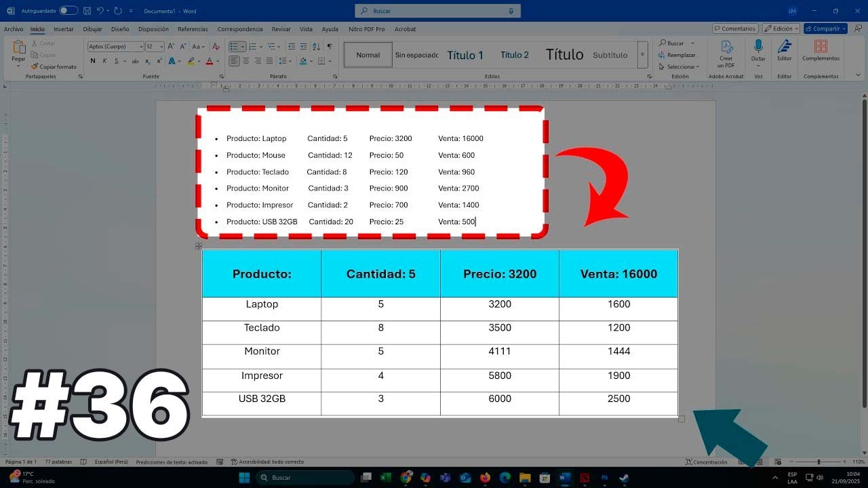
Task: Apply italic with the K button
Action: pyautogui.click(x=104, y=61)
